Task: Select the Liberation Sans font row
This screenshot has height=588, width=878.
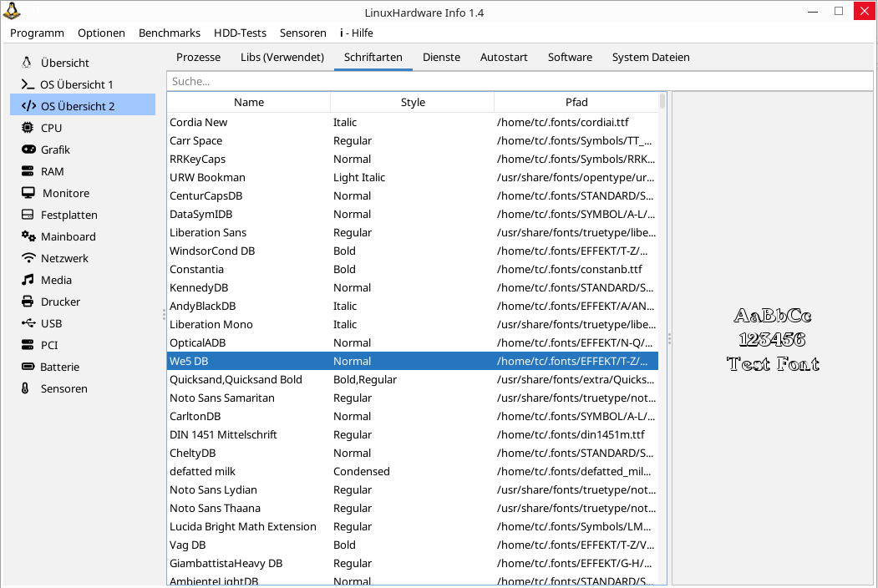Action: [x=413, y=232]
